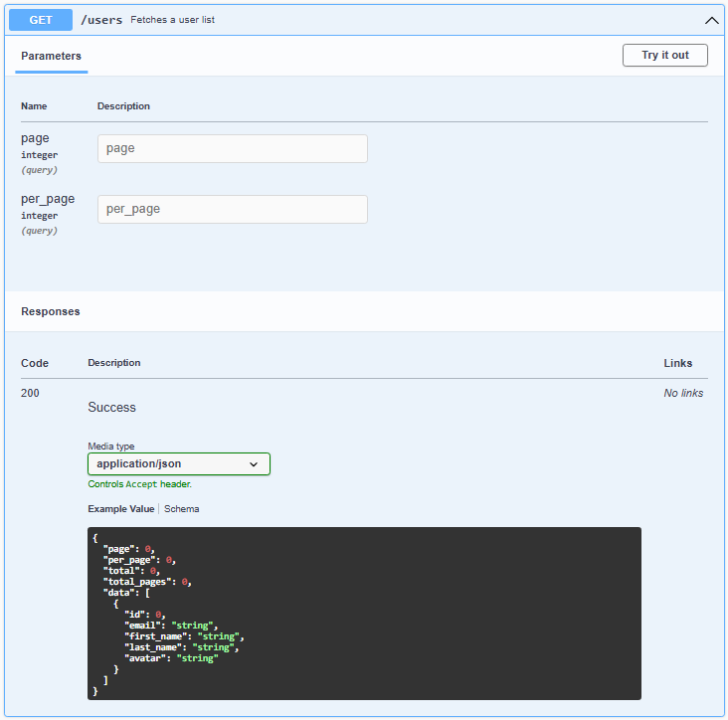Click the Responses section heading
The height and width of the screenshot is (720, 728).
click(50, 311)
